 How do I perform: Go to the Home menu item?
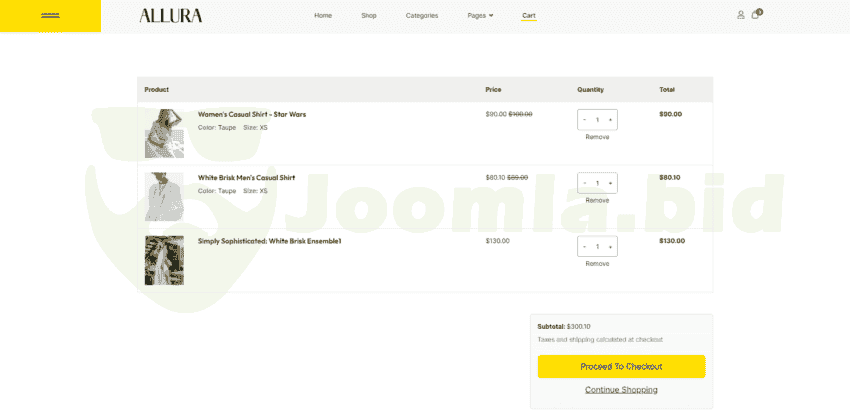coord(323,15)
